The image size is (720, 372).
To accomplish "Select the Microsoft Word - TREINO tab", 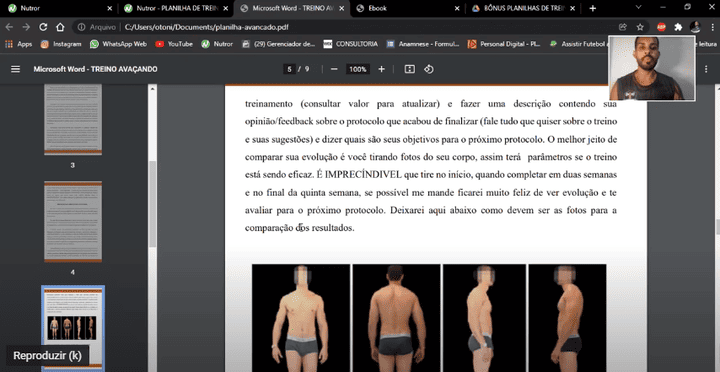I will tap(291, 8).
